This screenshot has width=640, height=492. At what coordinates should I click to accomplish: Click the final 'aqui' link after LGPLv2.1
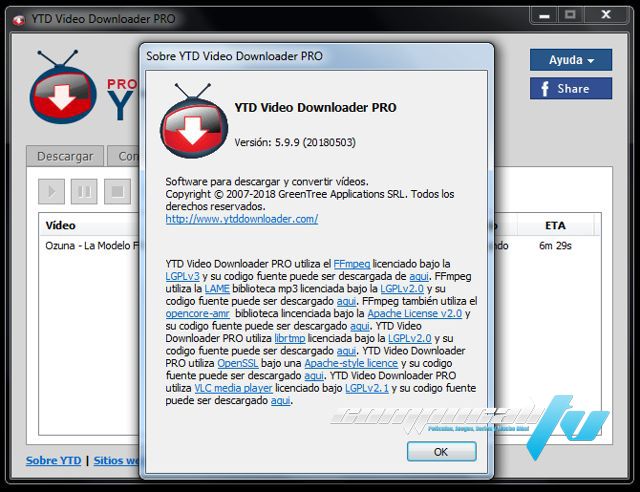(x=280, y=401)
